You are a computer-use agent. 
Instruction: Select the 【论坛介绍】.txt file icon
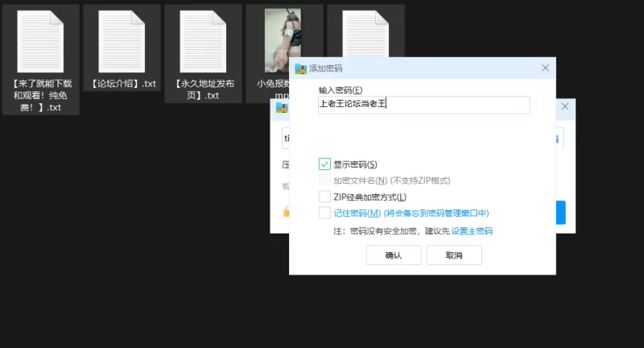pos(122,41)
